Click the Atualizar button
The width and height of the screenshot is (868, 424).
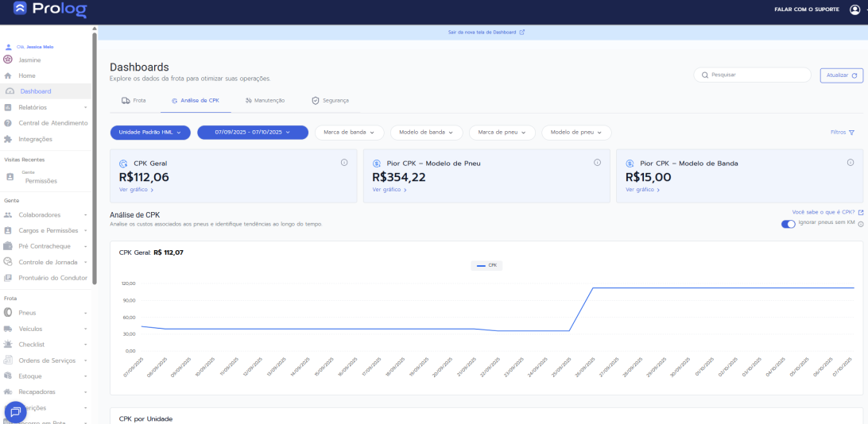pyautogui.click(x=842, y=75)
